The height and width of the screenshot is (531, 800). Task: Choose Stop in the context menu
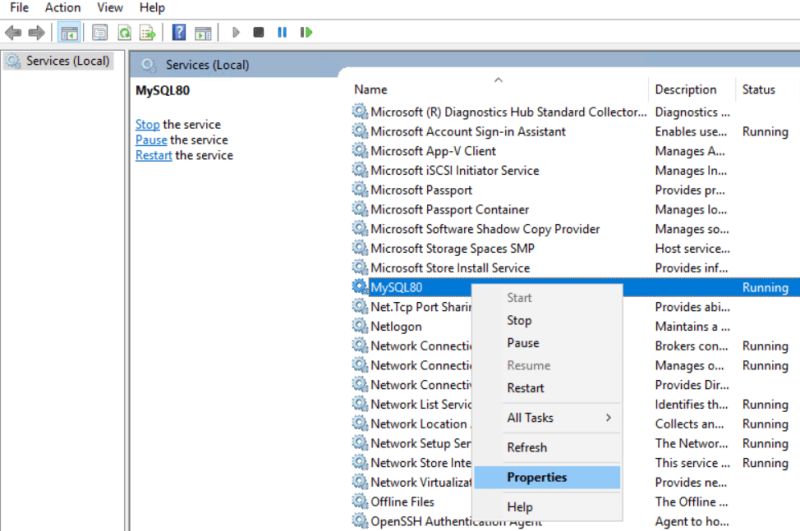click(x=547, y=320)
